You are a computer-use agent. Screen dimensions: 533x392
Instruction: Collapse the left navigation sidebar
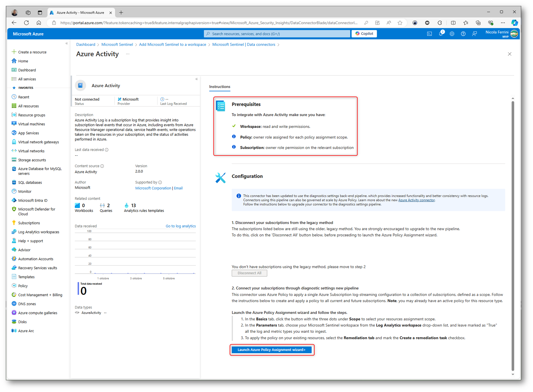coord(67,43)
